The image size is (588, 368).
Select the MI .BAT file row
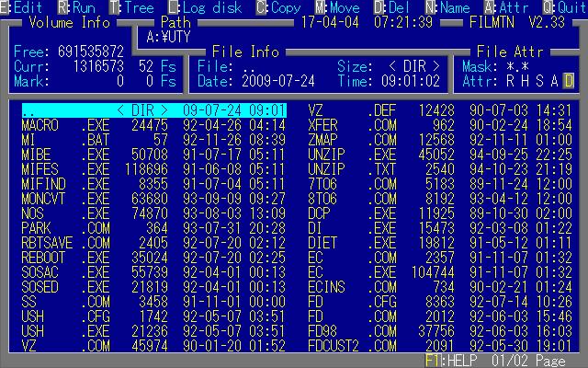pyautogui.click(x=154, y=140)
